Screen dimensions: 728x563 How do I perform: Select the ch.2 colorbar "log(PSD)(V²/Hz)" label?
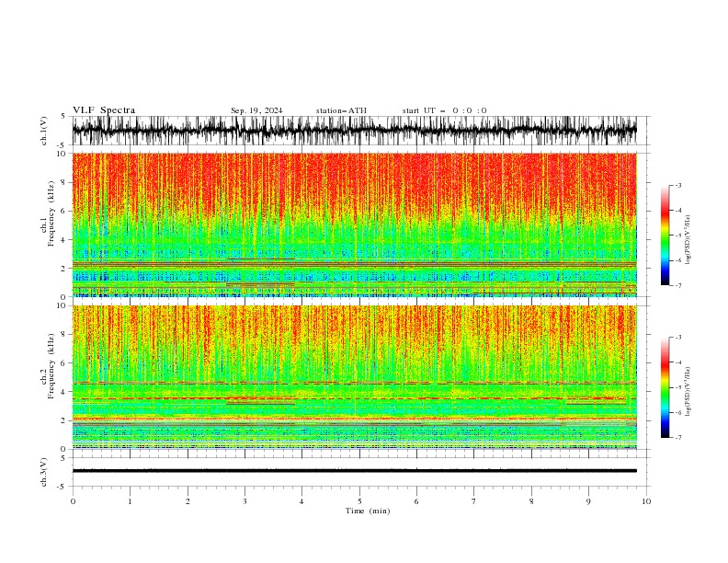click(x=688, y=392)
